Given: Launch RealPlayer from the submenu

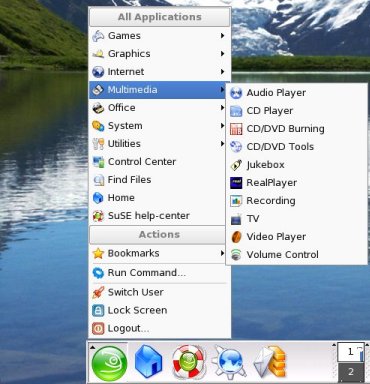Looking at the screenshot, I should [x=296, y=183].
